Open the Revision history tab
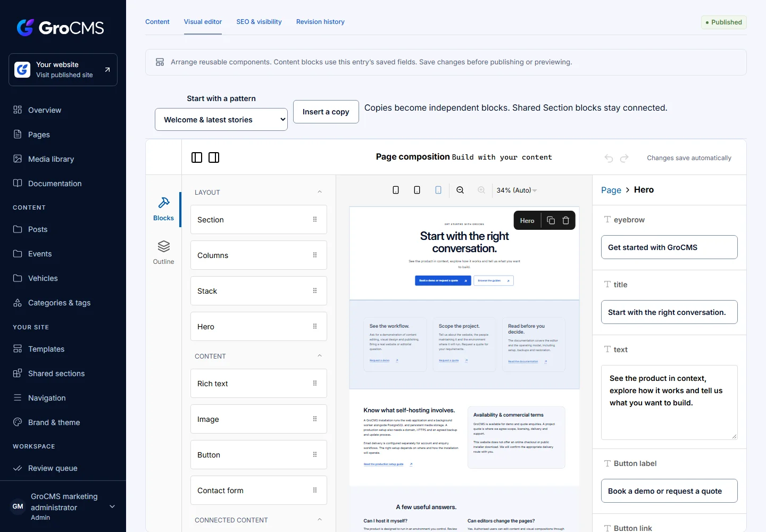766x532 pixels. click(x=320, y=22)
